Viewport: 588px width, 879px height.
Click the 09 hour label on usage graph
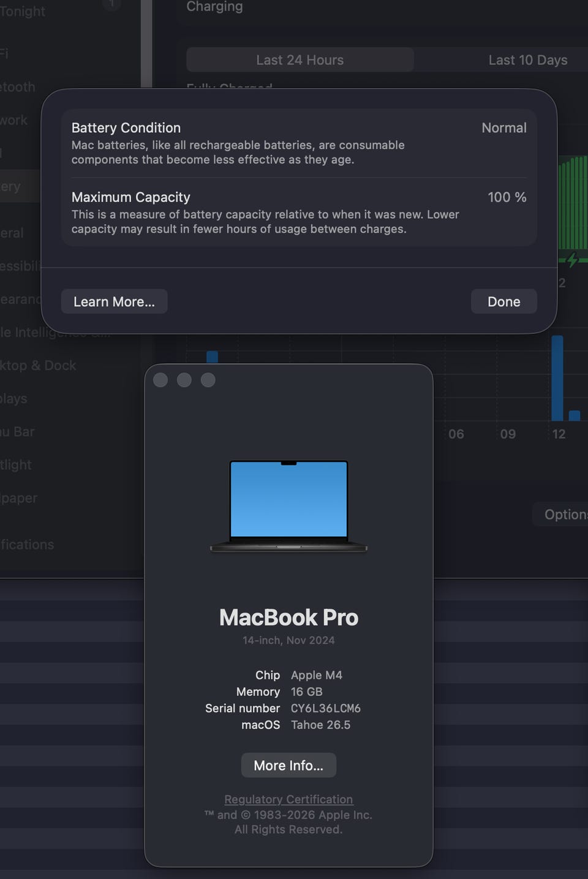click(x=508, y=434)
